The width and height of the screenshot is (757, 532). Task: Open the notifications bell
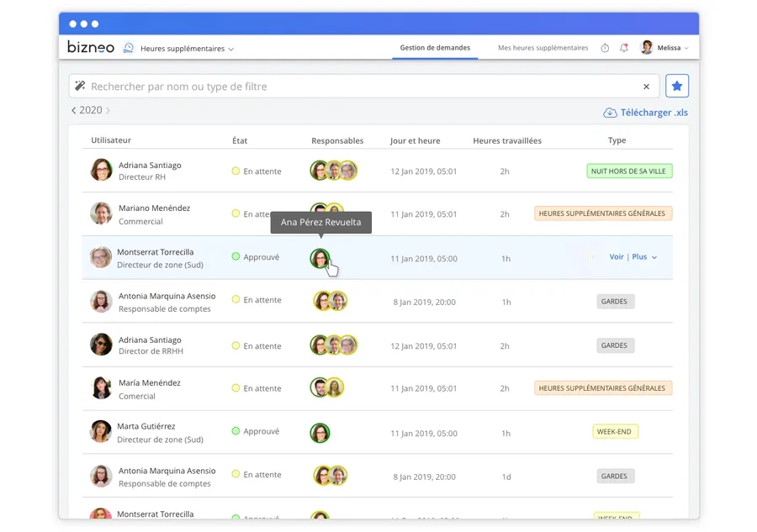tap(624, 48)
